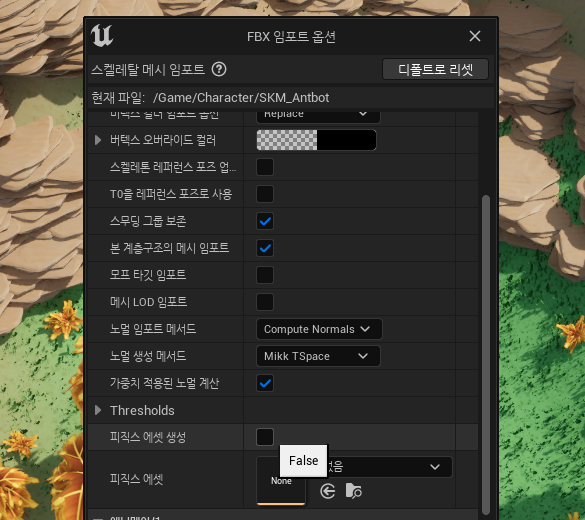The image size is (585, 520).
Task: Expand 버텍스 오버라이드 컬러 row
Action: (98, 140)
